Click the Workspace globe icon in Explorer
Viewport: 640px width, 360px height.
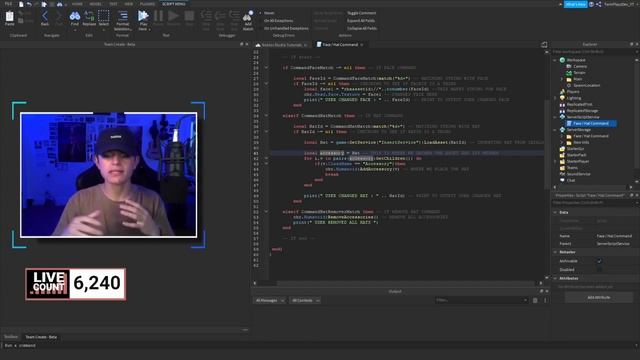click(562, 60)
